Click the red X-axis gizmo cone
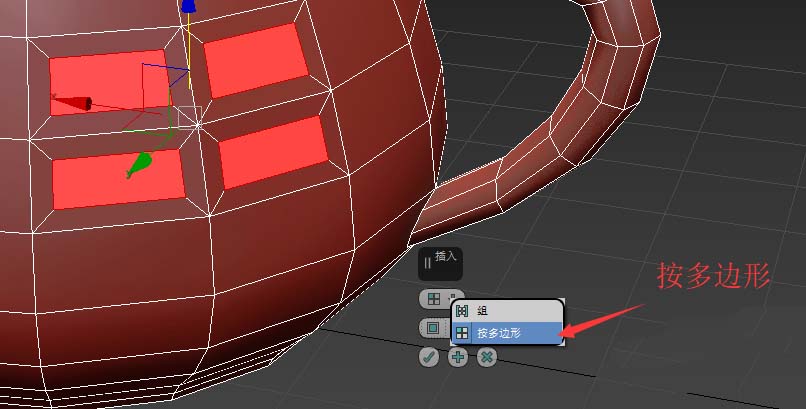806x409 pixels. point(72,103)
